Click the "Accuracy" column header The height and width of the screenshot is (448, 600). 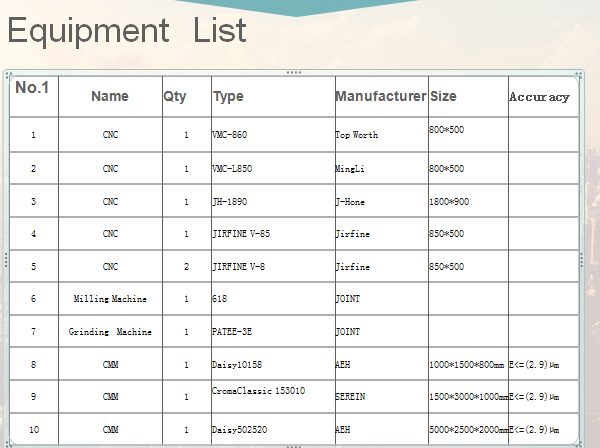point(539,97)
